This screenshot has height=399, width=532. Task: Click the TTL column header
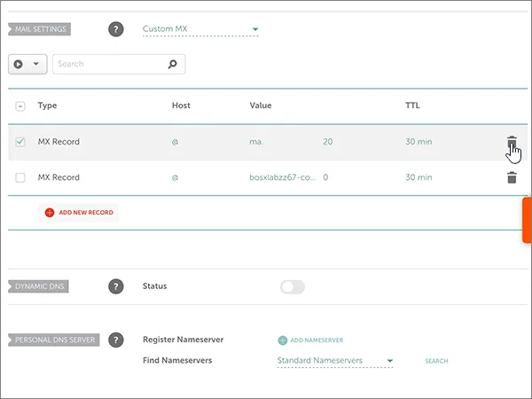pos(412,106)
